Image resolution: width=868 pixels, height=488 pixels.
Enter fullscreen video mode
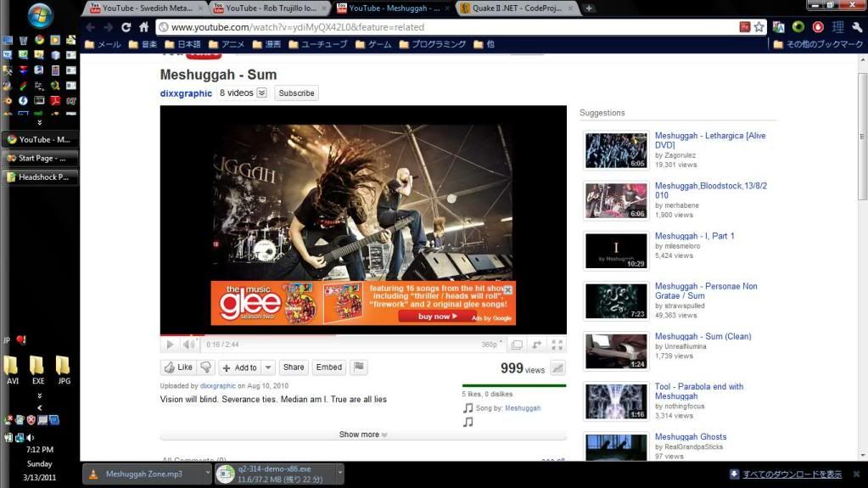tap(557, 345)
